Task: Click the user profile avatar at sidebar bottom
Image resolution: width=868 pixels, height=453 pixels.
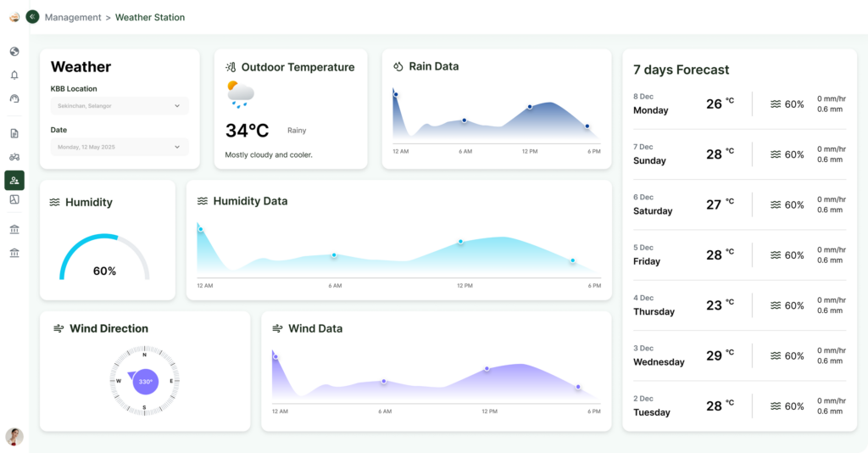Action: (14, 436)
